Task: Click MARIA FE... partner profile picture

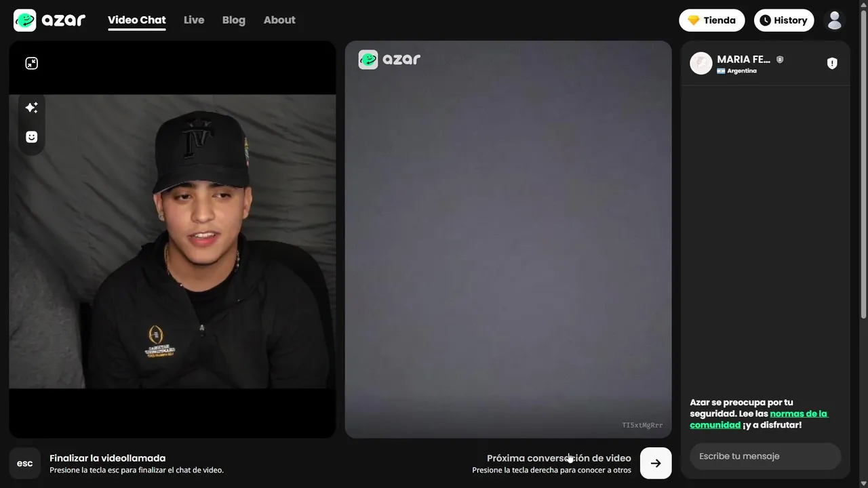Action: point(701,63)
